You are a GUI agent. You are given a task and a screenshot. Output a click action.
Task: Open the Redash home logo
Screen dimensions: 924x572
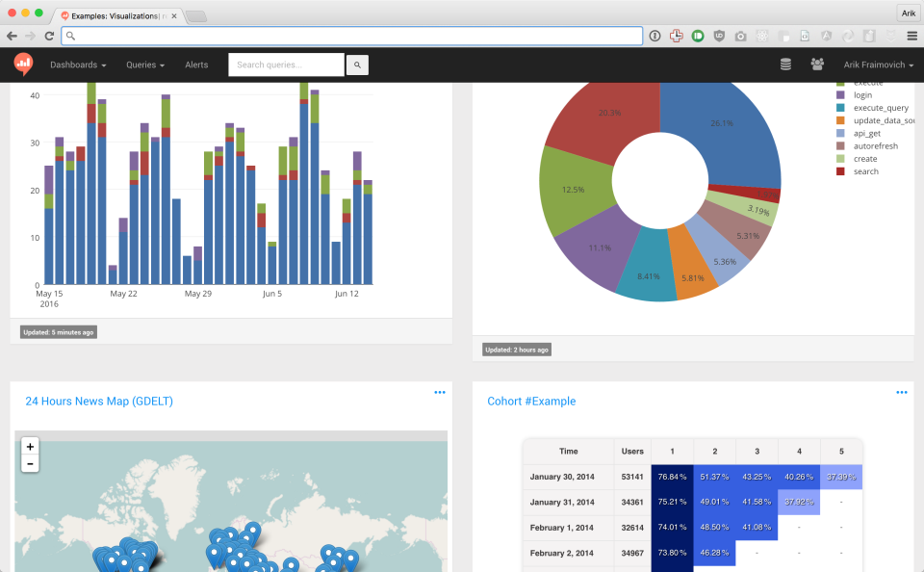[22, 65]
